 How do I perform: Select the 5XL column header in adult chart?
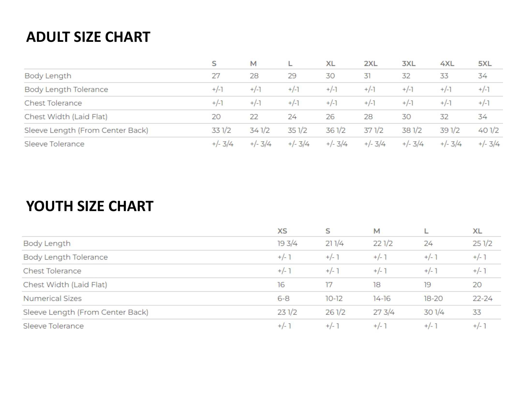click(485, 64)
